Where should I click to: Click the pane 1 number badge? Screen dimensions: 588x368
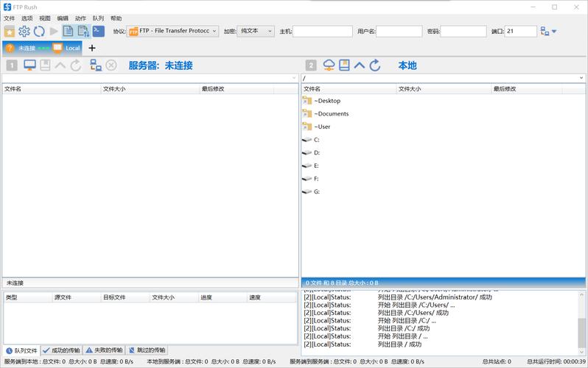pyautogui.click(x=12, y=66)
